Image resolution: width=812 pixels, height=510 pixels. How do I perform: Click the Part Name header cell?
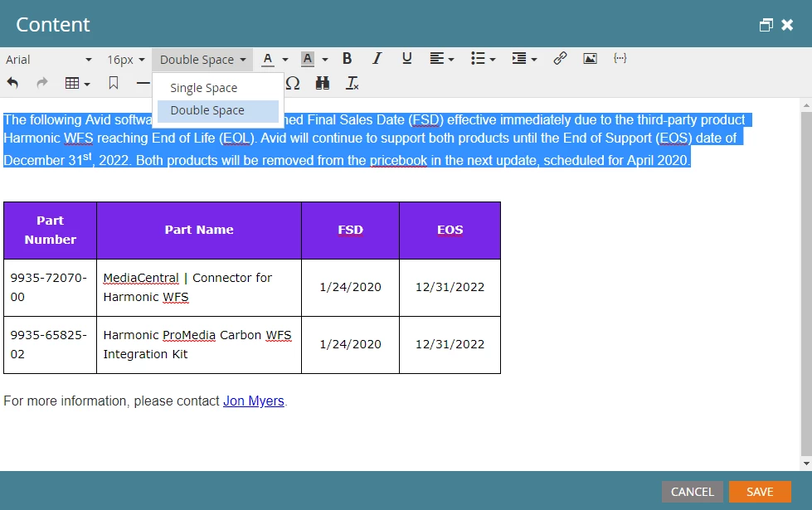(x=199, y=231)
